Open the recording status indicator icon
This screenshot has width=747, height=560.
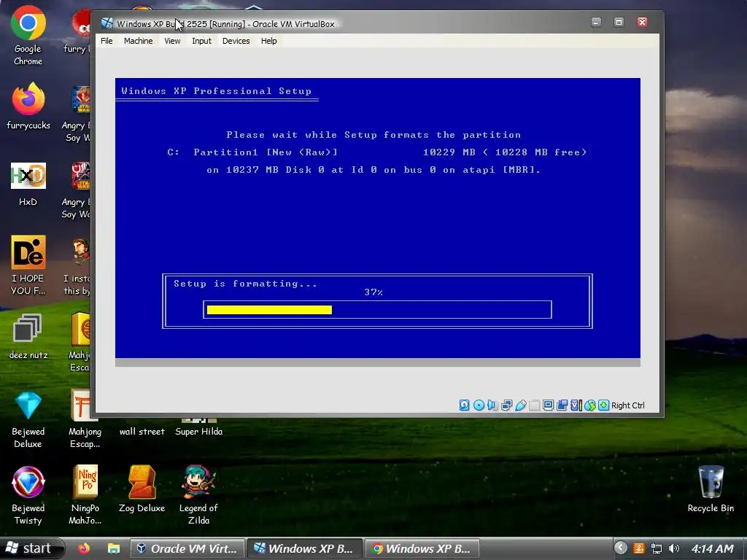pos(562,405)
